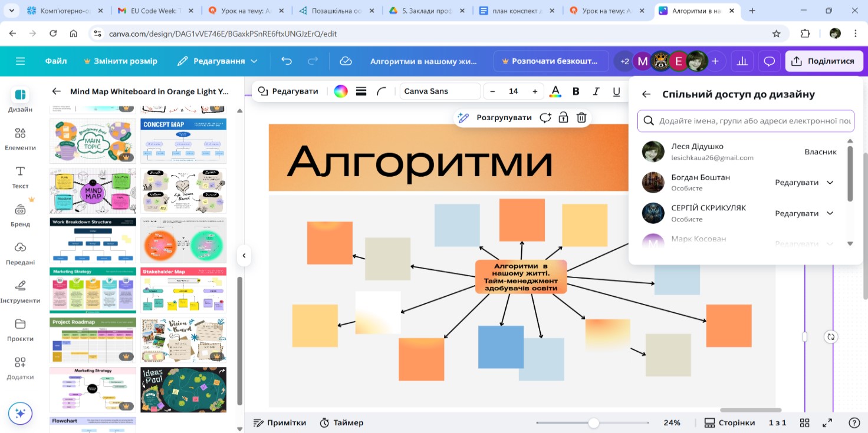Click the undo arrow icon
This screenshot has height=433, width=868.
(x=287, y=61)
